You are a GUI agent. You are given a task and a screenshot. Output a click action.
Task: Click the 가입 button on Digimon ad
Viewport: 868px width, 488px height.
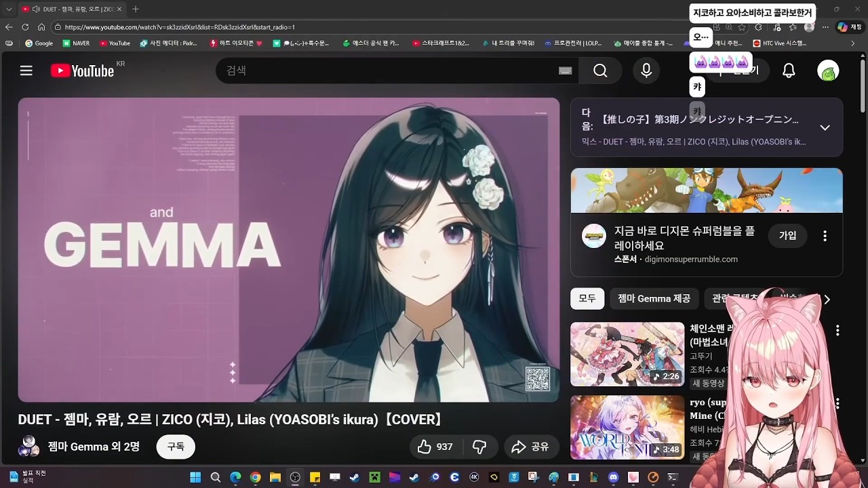coord(787,235)
